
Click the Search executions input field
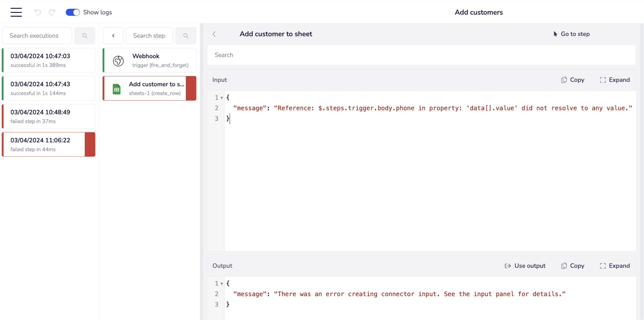(37, 36)
